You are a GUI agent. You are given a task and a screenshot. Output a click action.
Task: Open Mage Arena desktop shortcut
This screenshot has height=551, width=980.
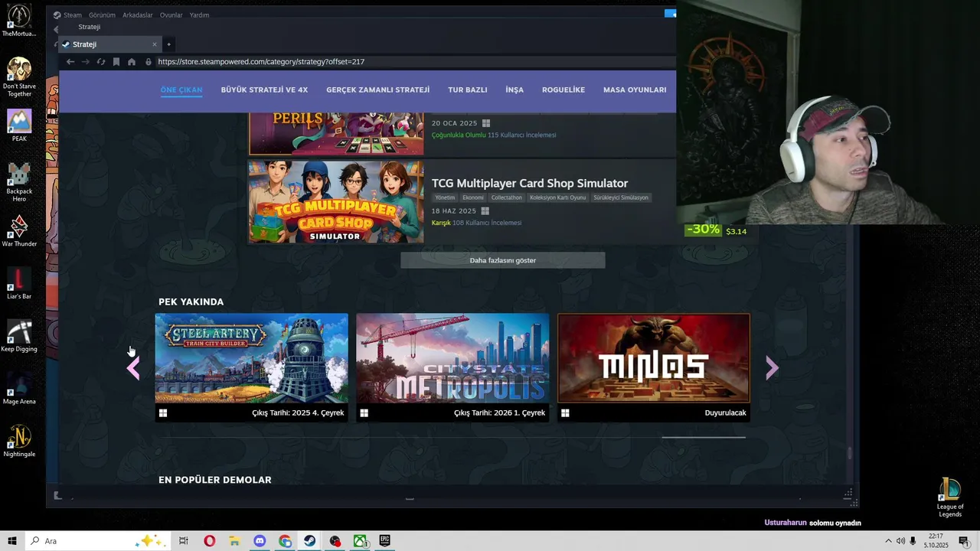[19, 388]
